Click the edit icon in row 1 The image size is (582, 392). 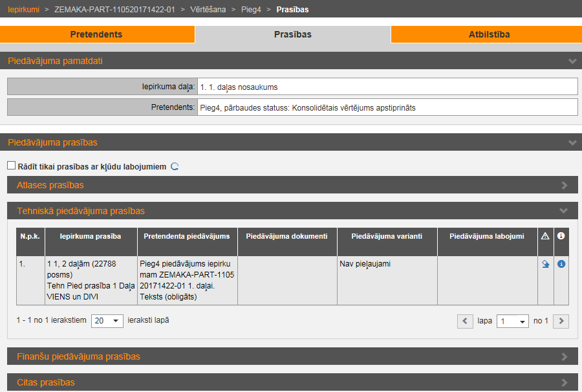pos(545,264)
